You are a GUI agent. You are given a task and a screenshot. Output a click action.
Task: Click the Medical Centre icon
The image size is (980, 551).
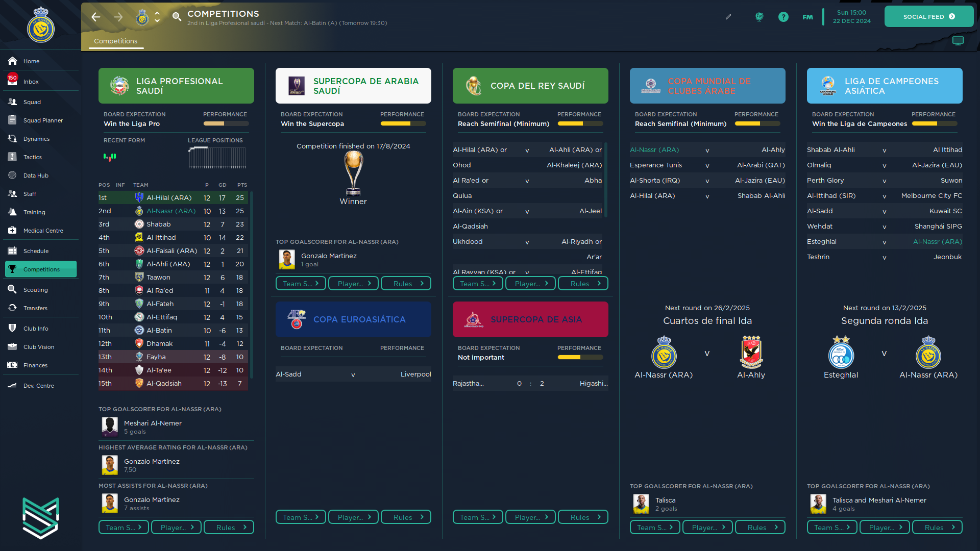[x=13, y=231]
